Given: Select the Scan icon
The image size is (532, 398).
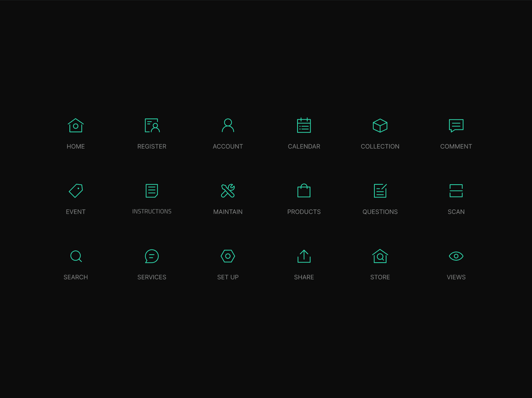Looking at the screenshot, I should [x=456, y=191].
